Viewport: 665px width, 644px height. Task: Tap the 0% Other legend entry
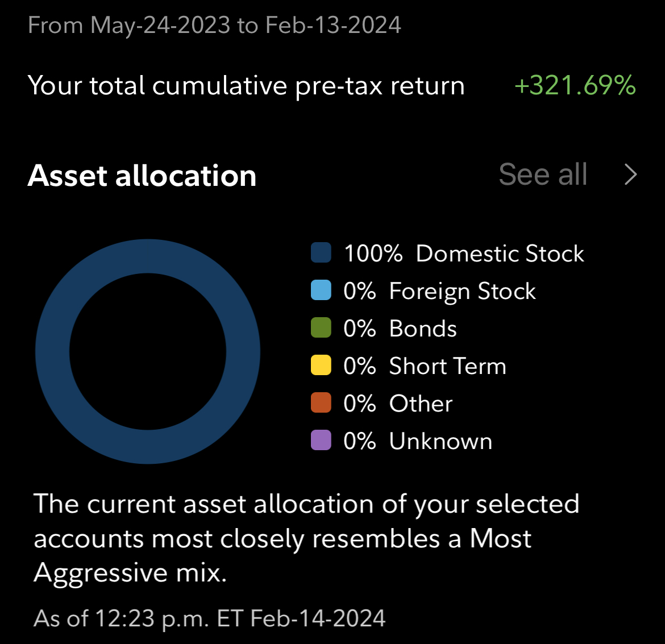(x=398, y=403)
